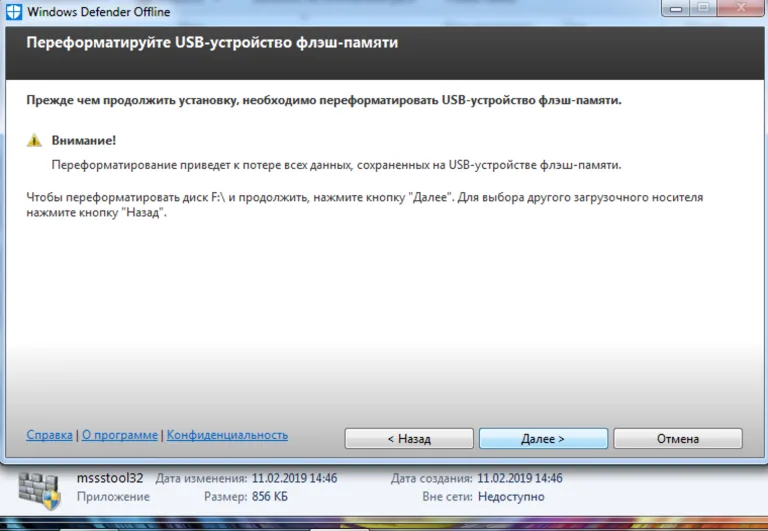Screen dimensions: 768x531
Task: Close the Windows Defender Offline window
Action: (x=742, y=8)
